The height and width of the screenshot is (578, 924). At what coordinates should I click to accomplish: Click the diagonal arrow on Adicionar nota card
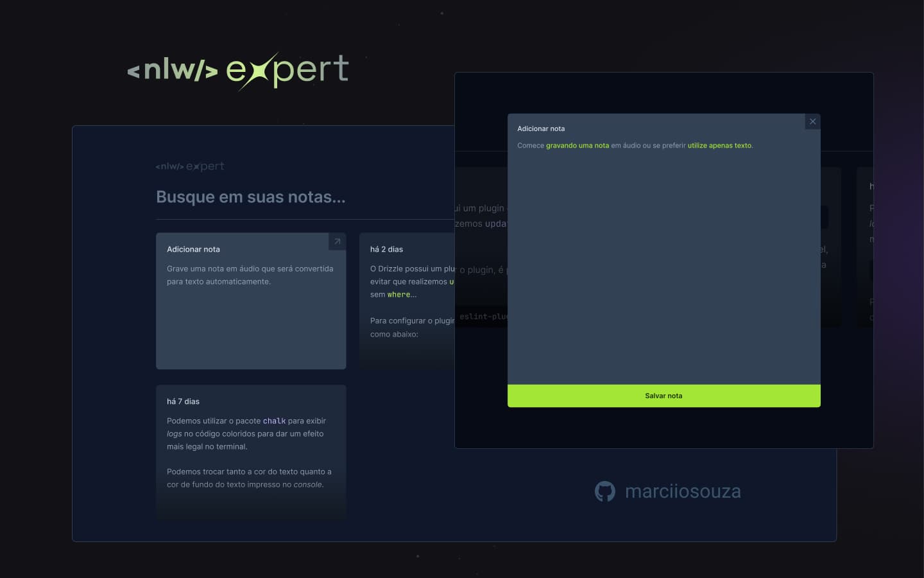(x=336, y=241)
